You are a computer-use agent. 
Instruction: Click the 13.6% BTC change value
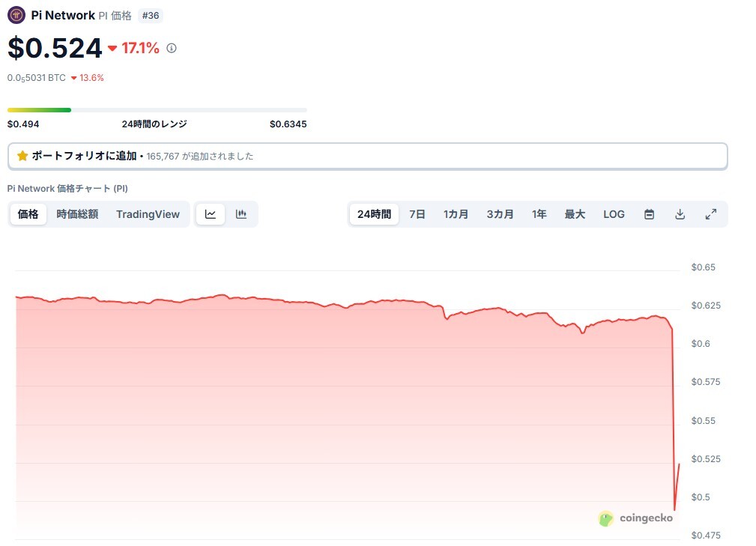coord(91,78)
